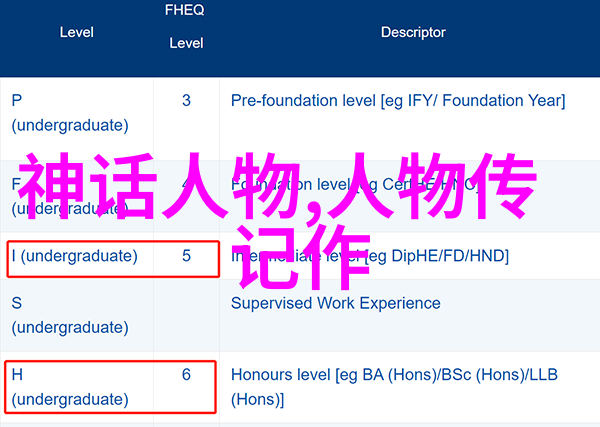Click the pink 记作 overlay text

303,257
